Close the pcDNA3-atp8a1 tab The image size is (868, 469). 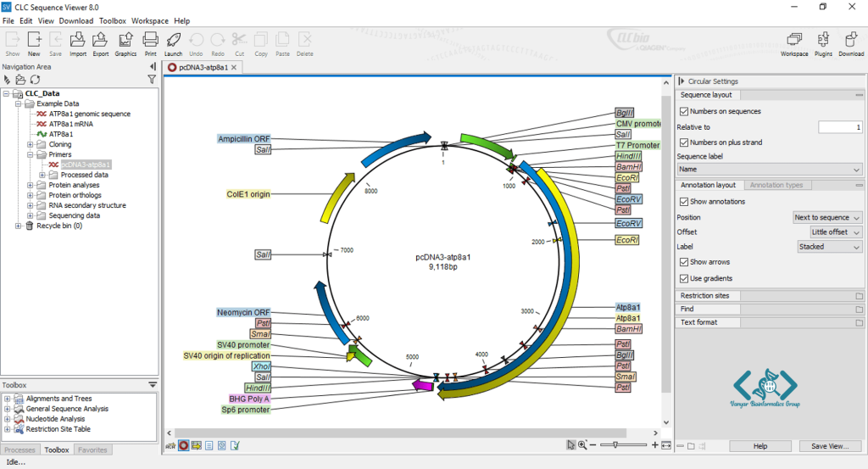(234, 68)
